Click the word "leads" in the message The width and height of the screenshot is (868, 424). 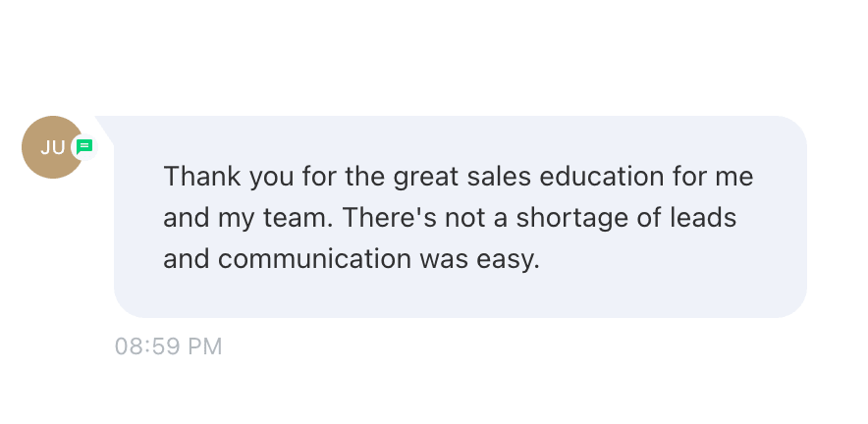[706, 219]
